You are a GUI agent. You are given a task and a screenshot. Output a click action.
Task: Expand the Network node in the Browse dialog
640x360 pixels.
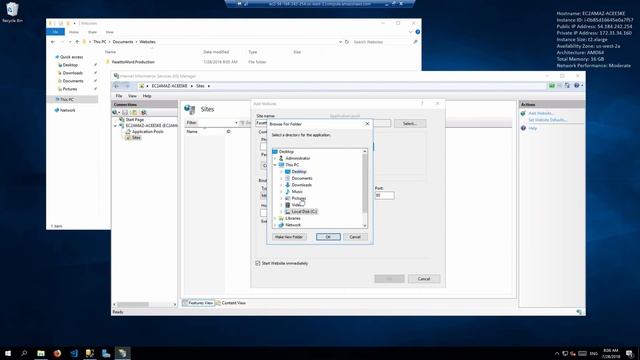pyautogui.click(x=275, y=225)
